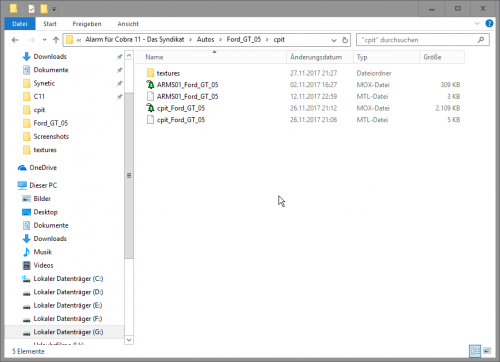Switch to details view layout
This screenshot has width=500, height=362.
pos(475,351)
